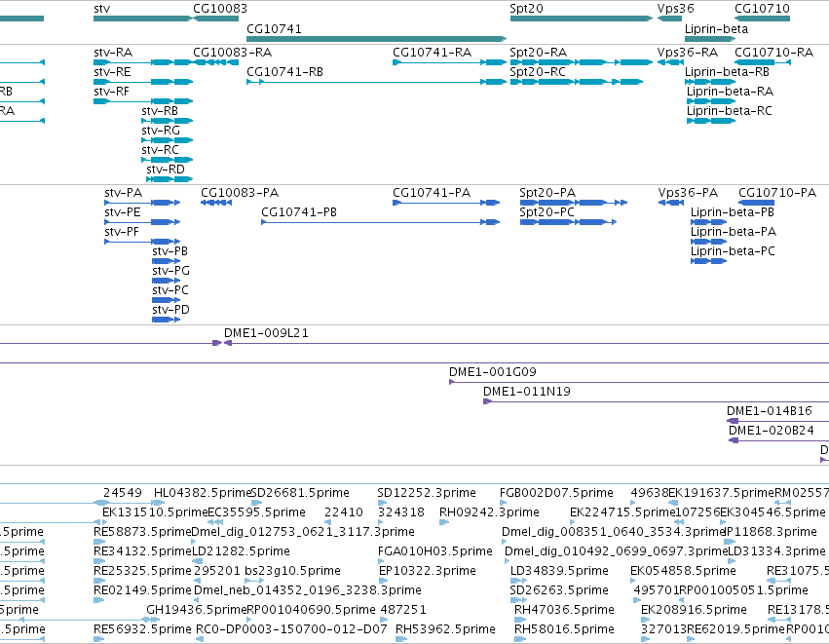Select the Vps36 gene bar
829x644 pixels.
(x=669, y=19)
